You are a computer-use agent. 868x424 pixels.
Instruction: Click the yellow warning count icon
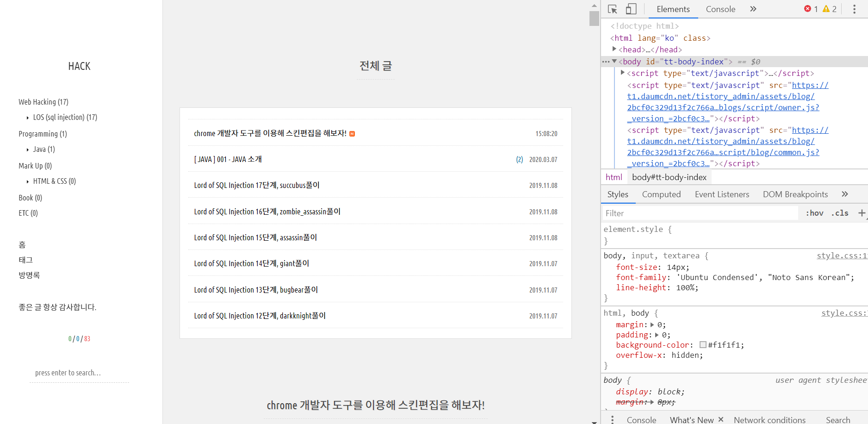pos(826,9)
